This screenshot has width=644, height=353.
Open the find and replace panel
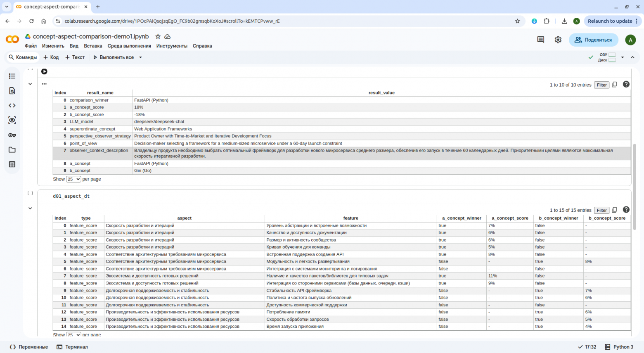(12, 91)
